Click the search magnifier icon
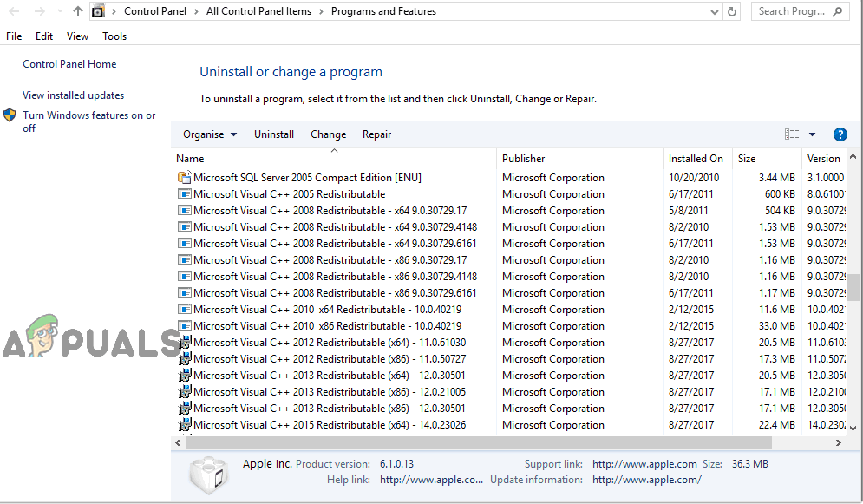Viewport: 863px width, 504px height. pos(838,11)
